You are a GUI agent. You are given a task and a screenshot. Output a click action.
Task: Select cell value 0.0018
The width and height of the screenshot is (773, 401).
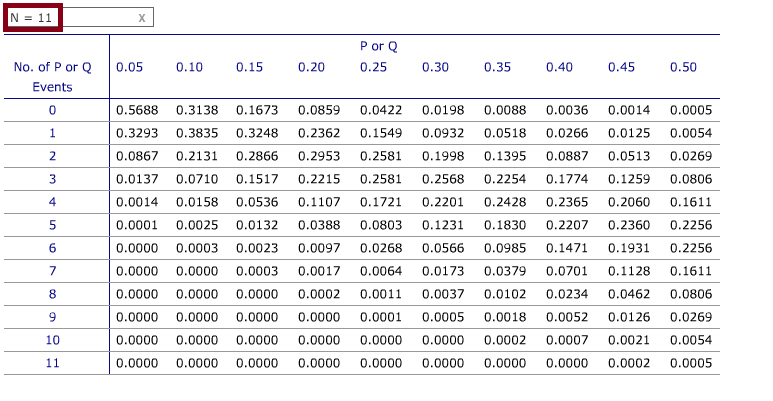(505, 317)
